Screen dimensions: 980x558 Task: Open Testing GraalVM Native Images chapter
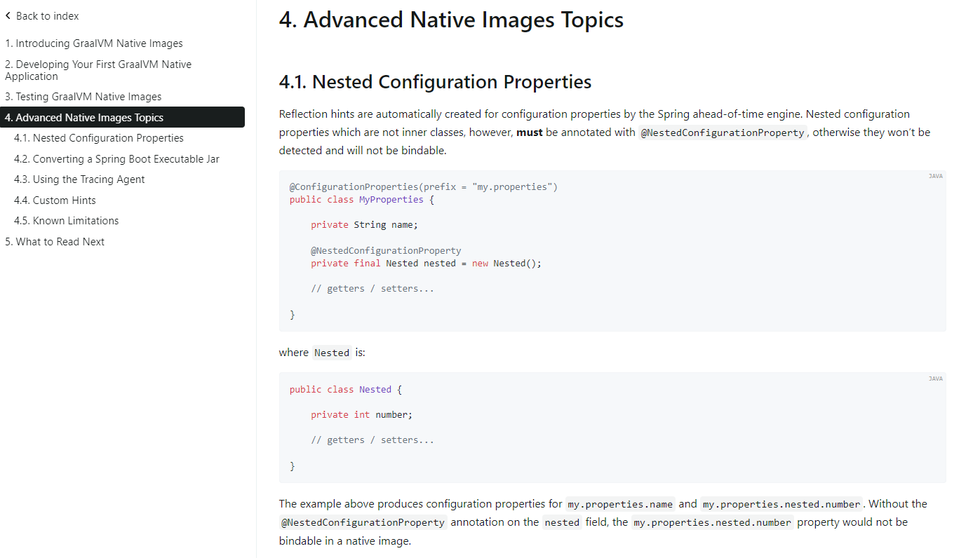point(83,97)
